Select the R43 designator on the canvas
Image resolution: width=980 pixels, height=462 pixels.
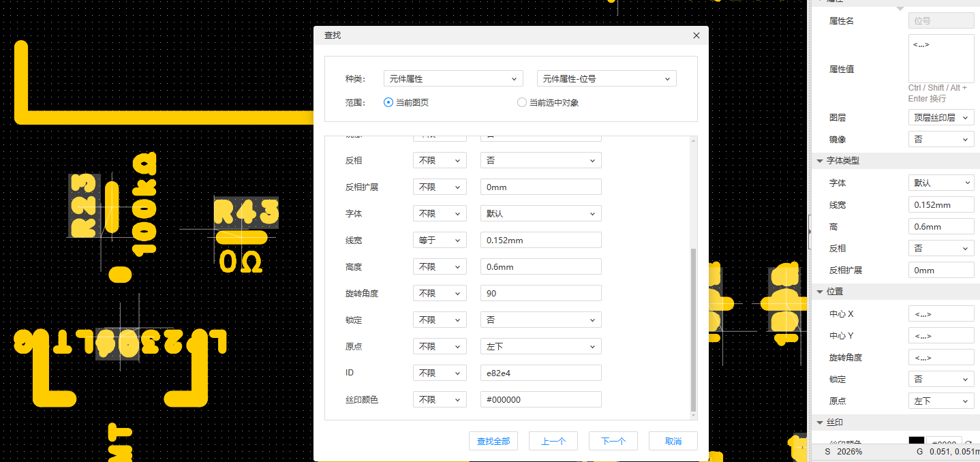pyautogui.click(x=245, y=213)
